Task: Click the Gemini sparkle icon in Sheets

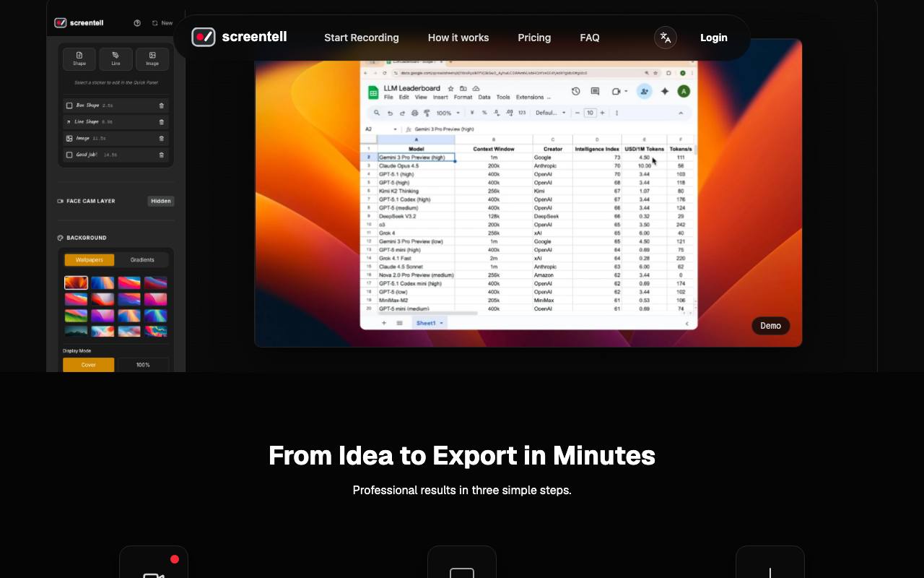Action: 665,91
